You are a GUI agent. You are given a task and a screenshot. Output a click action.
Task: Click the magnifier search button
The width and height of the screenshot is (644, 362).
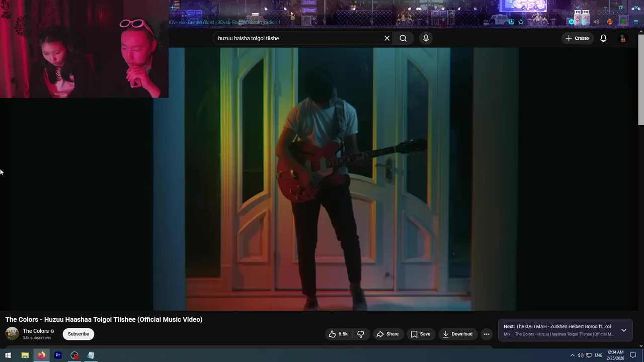403,38
